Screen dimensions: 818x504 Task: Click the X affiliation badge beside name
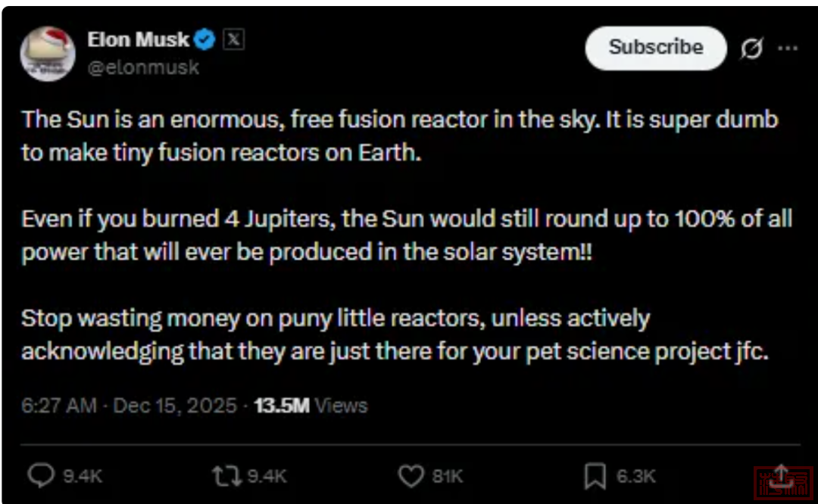pyautogui.click(x=233, y=39)
